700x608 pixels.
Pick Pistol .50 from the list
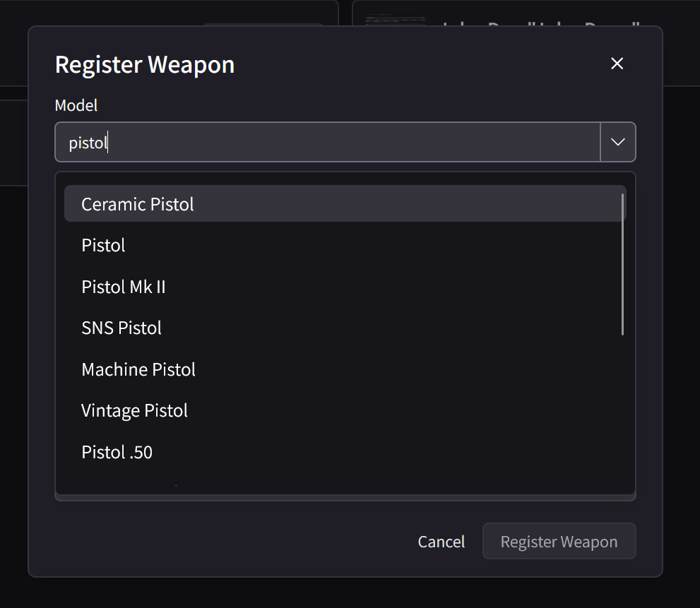pyautogui.click(x=117, y=452)
